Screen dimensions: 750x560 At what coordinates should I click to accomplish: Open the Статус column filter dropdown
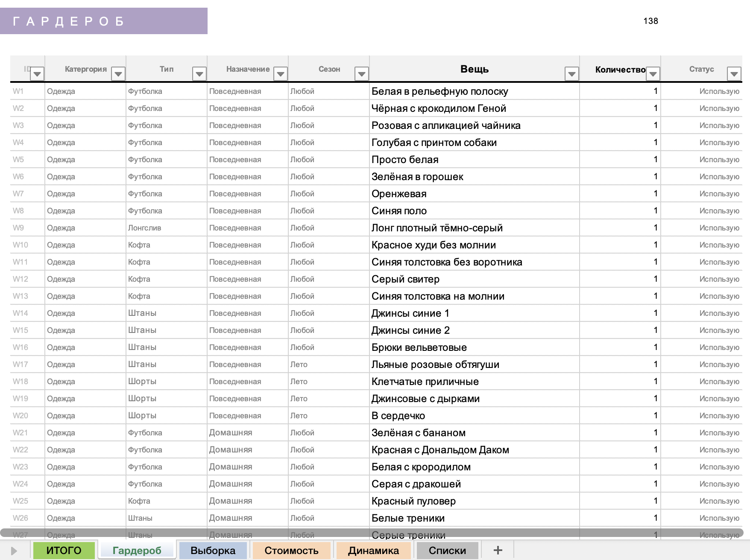[734, 74]
